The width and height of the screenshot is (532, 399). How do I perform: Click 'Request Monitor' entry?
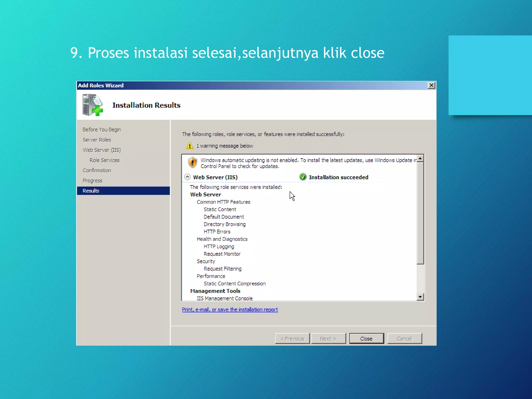222,254
